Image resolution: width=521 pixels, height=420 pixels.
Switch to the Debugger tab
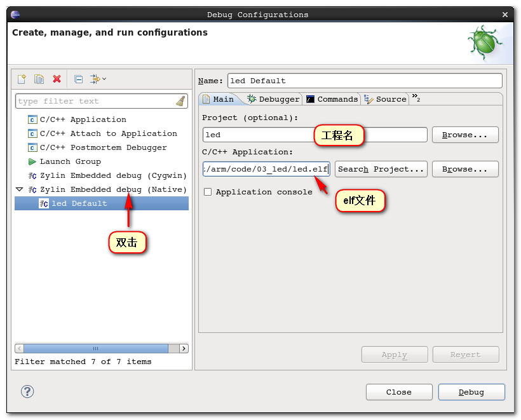(x=273, y=99)
